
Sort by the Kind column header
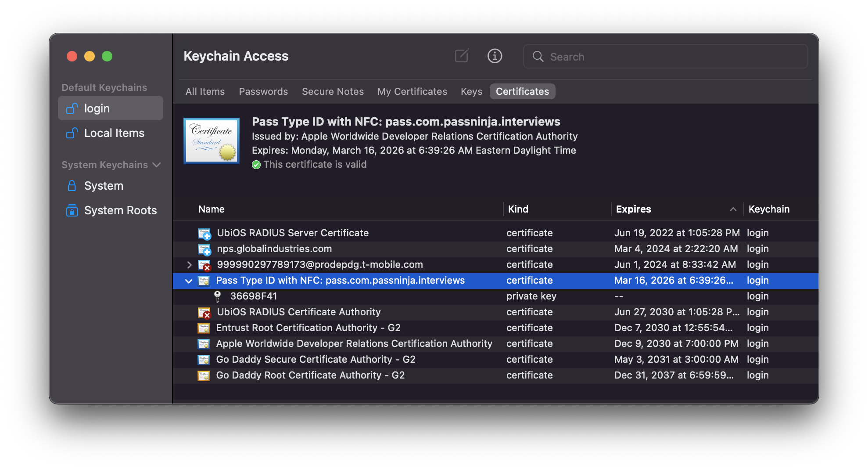coord(518,209)
